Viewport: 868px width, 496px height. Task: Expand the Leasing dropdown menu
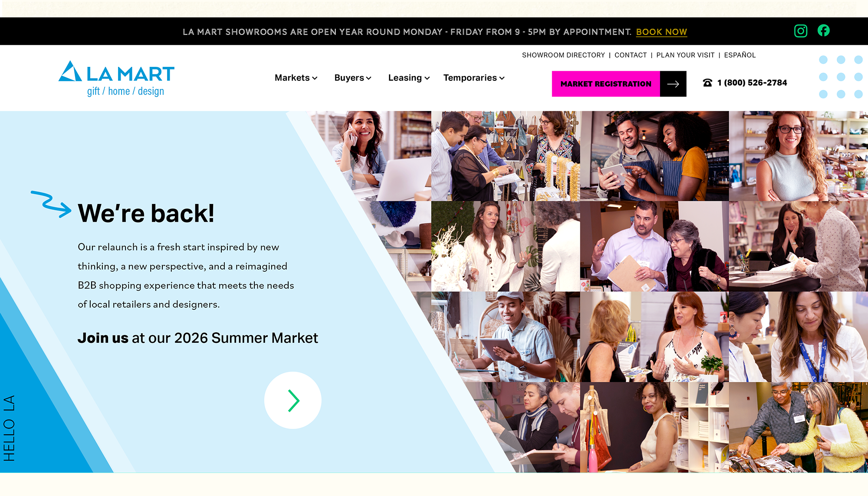point(409,78)
